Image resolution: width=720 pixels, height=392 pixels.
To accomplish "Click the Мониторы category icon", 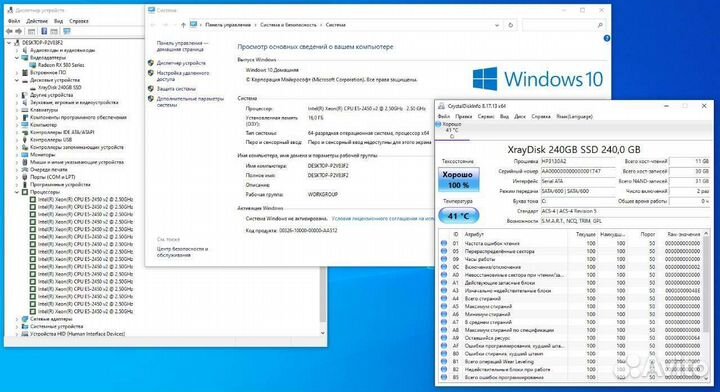I will tap(25, 155).
